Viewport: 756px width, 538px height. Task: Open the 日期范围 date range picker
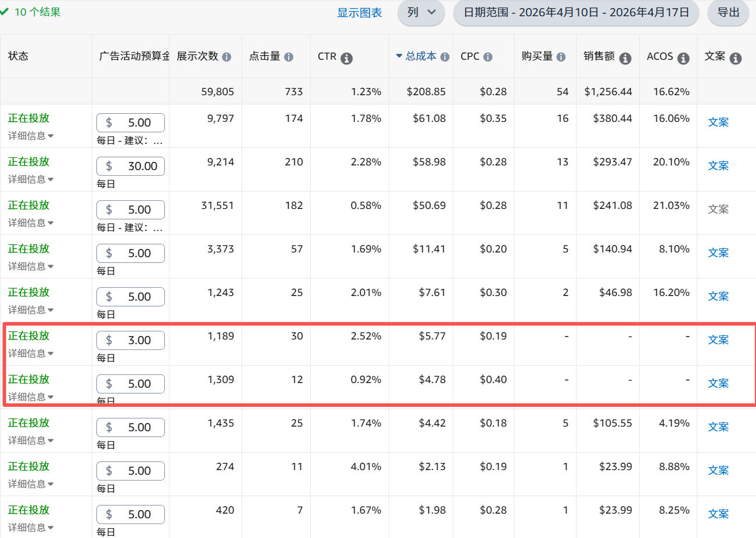pos(576,12)
